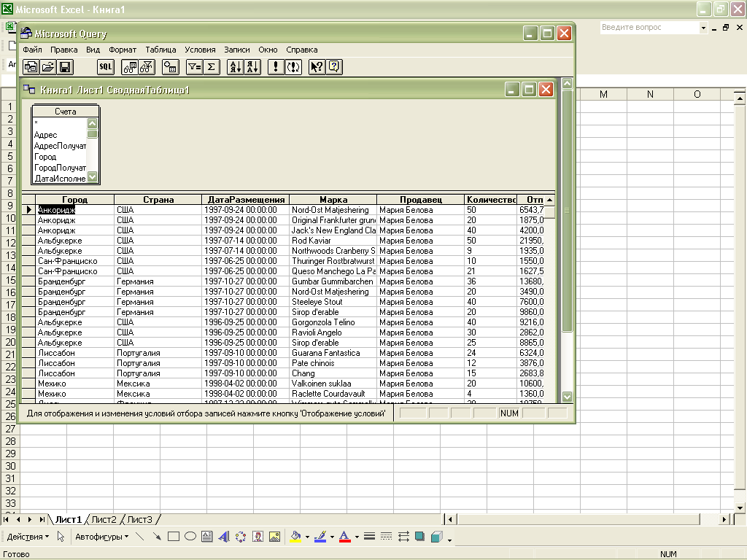Toggle Show/Hide Criteria funnel-glasses icon
The width and height of the screenshot is (747, 560).
(147, 67)
